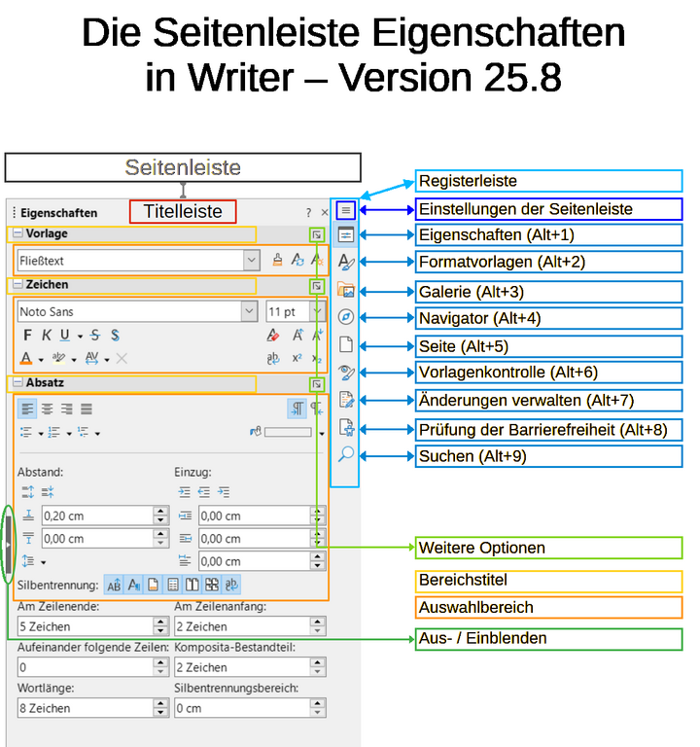Image resolution: width=700 pixels, height=747 pixels.
Task: Open underline style dropdown arrow
Action: click(x=80, y=337)
